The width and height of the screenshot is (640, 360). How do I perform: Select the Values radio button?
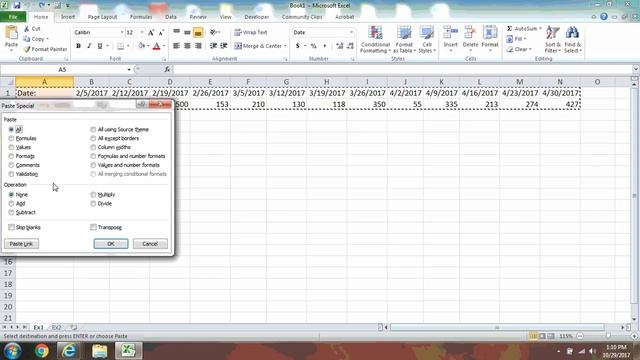11,147
